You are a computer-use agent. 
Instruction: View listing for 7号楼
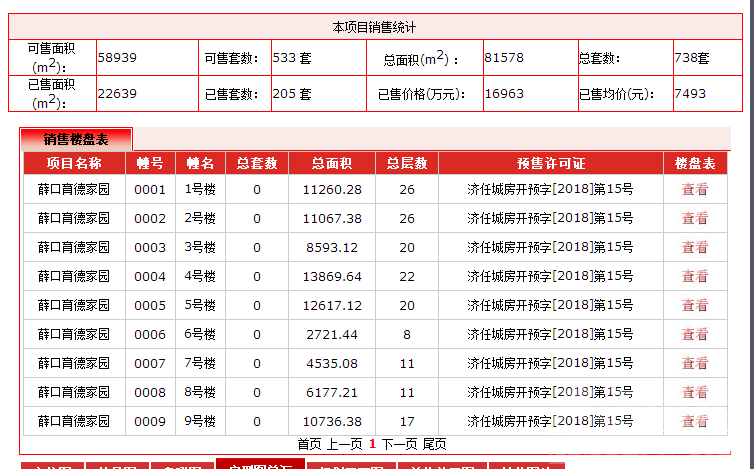tap(695, 363)
